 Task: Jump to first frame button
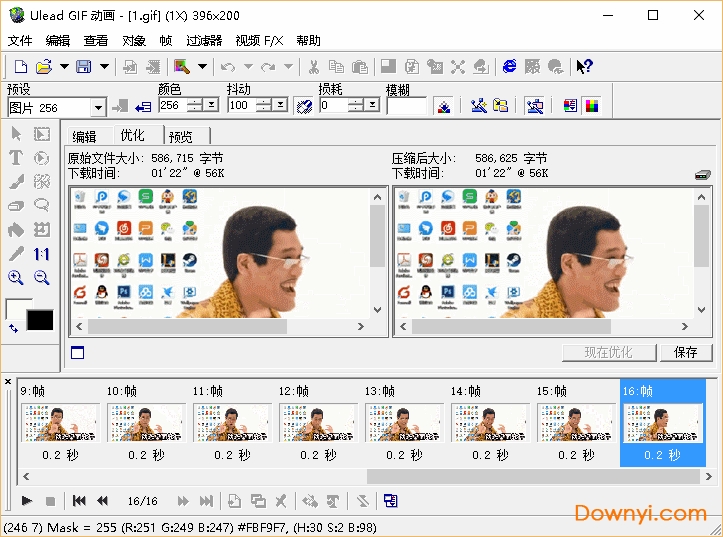click(x=78, y=501)
